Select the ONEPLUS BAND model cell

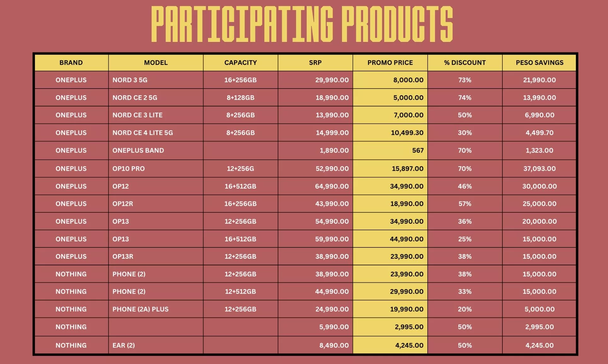(138, 150)
